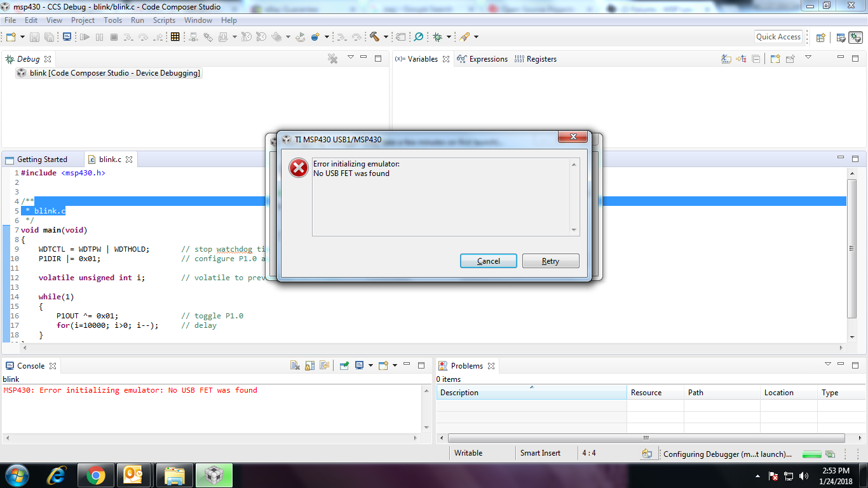868x488 pixels.
Task: Switch to the CCS Edit perspective icon
Action: pyautogui.click(x=841, y=37)
